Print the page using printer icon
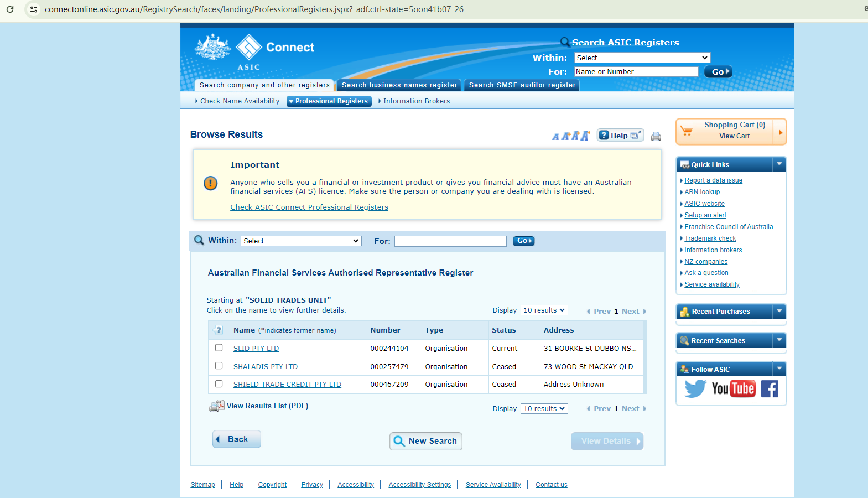 (656, 136)
